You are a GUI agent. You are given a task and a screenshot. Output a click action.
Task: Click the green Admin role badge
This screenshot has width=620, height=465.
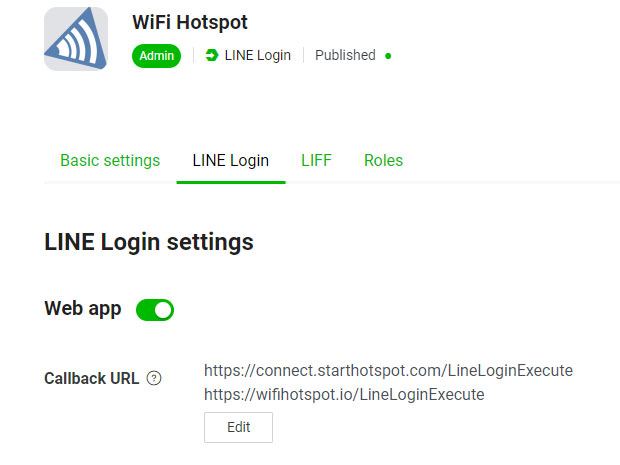point(156,56)
